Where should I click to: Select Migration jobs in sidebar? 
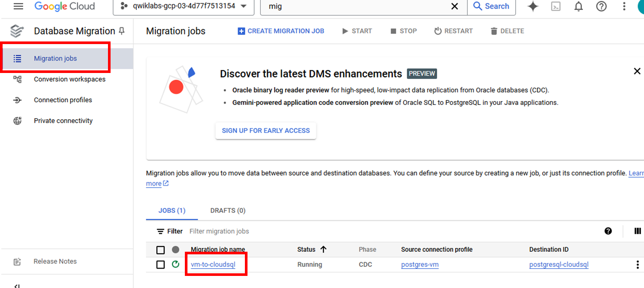click(x=67, y=59)
